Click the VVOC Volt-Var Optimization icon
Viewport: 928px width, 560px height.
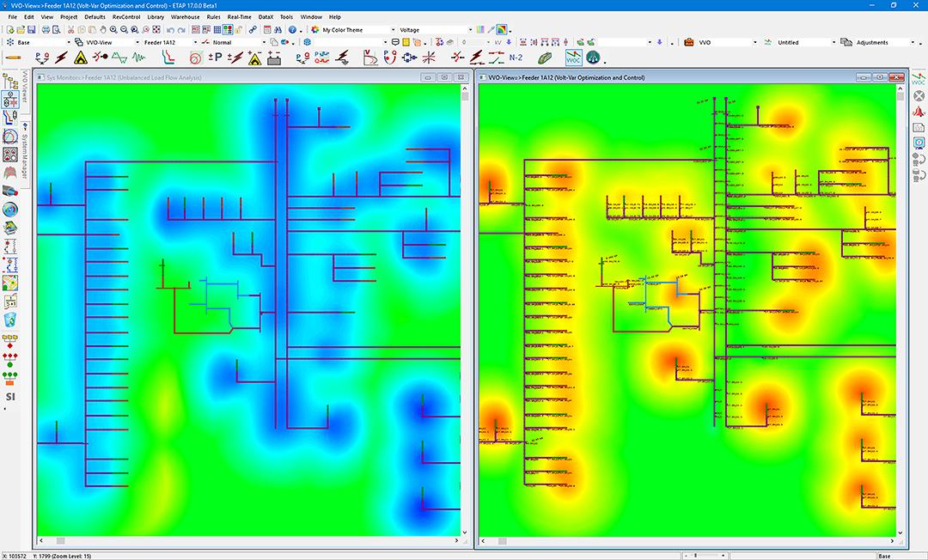click(x=573, y=58)
